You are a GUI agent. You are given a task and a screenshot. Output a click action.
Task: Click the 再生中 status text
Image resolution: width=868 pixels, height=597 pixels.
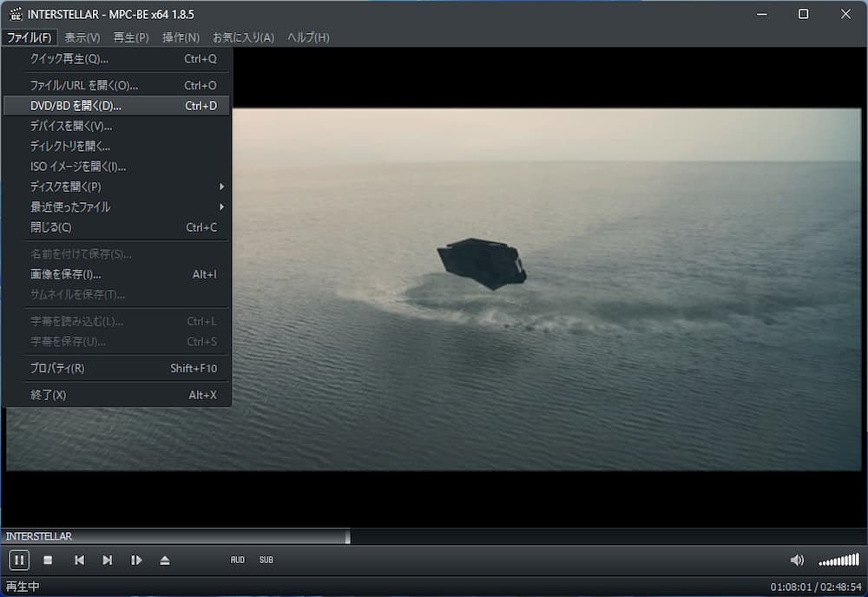(23, 587)
